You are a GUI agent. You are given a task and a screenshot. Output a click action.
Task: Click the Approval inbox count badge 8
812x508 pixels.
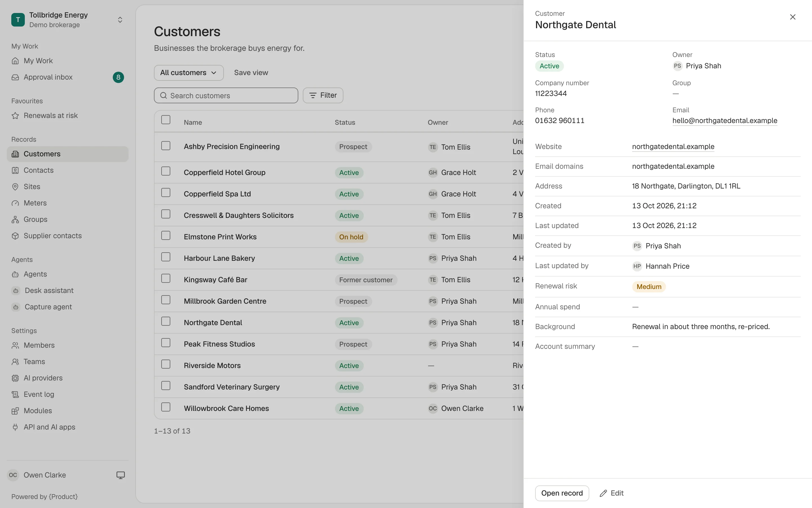[118, 77]
